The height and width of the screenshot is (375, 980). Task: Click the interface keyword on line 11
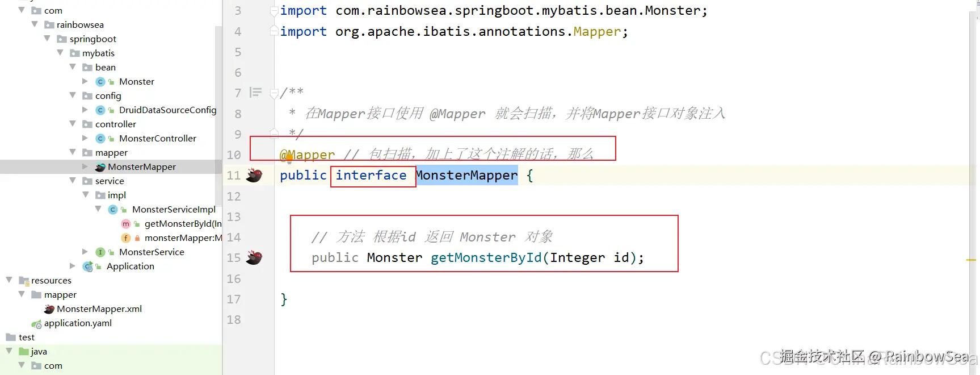[x=371, y=176]
